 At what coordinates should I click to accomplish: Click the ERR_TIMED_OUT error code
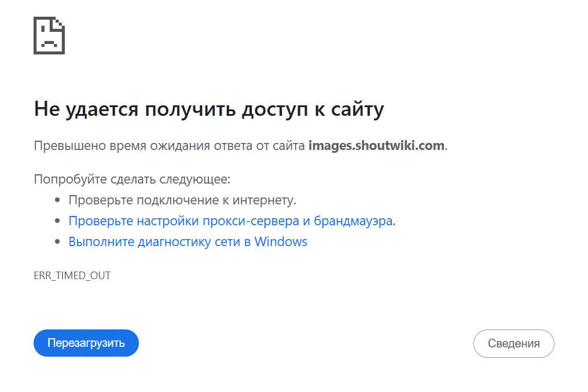[x=72, y=276]
